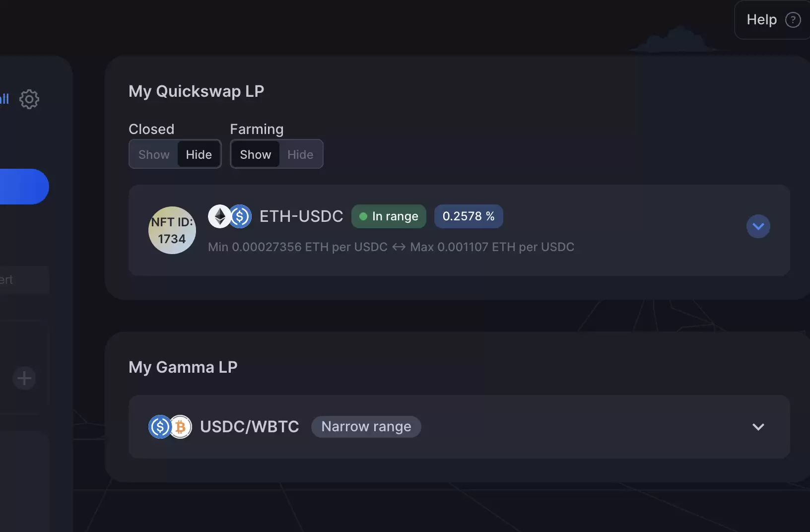Select Show for Closed positions
The height and width of the screenshot is (532, 810).
click(x=154, y=154)
